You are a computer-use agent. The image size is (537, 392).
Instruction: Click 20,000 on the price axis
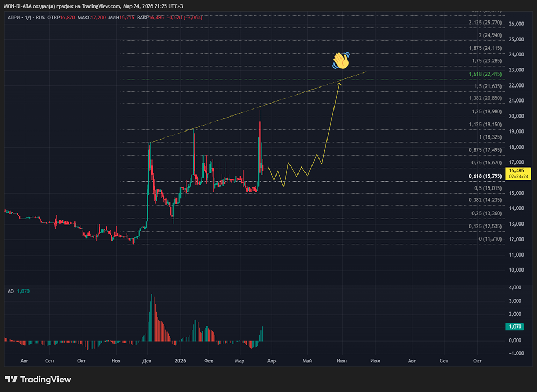click(x=517, y=116)
